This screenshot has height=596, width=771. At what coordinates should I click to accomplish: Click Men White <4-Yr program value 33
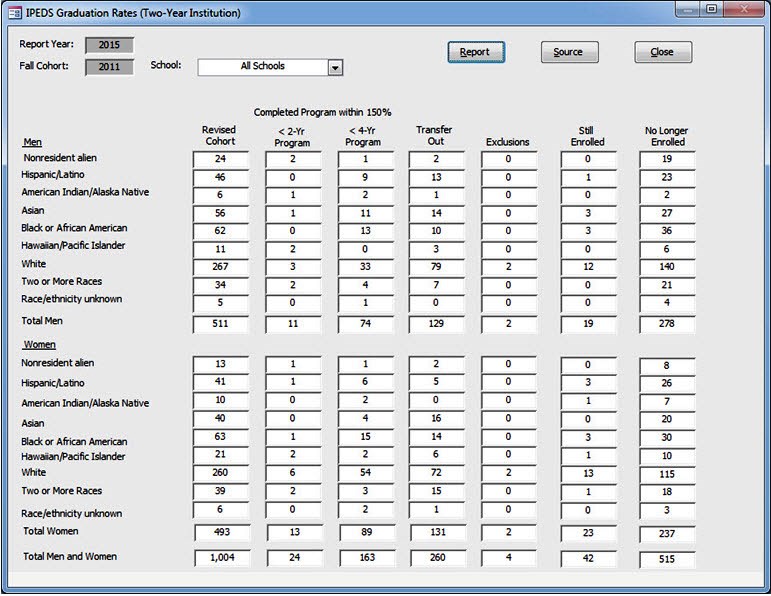[x=365, y=267]
